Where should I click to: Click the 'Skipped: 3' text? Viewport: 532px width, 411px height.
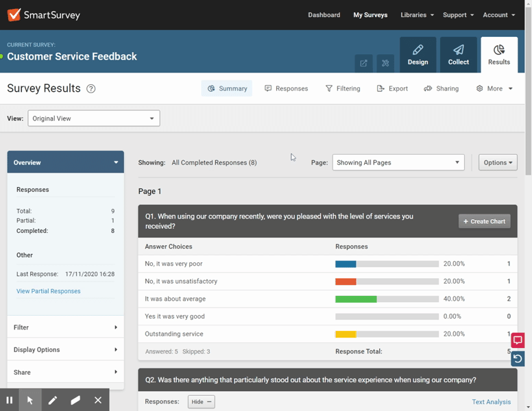(x=196, y=351)
